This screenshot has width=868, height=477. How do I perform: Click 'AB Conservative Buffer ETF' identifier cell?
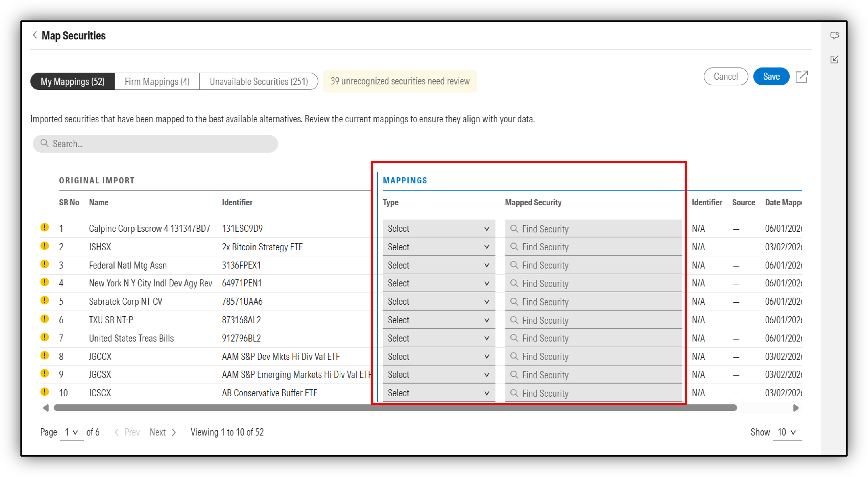(269, 393)
